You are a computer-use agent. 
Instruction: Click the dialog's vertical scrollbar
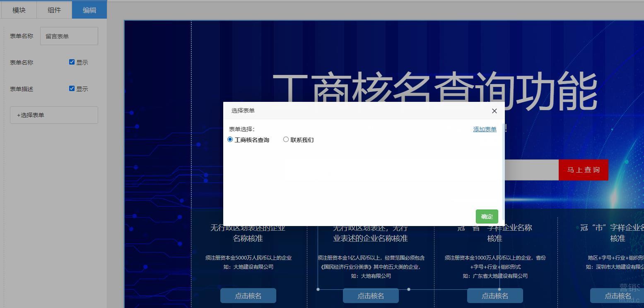[503, 166]
